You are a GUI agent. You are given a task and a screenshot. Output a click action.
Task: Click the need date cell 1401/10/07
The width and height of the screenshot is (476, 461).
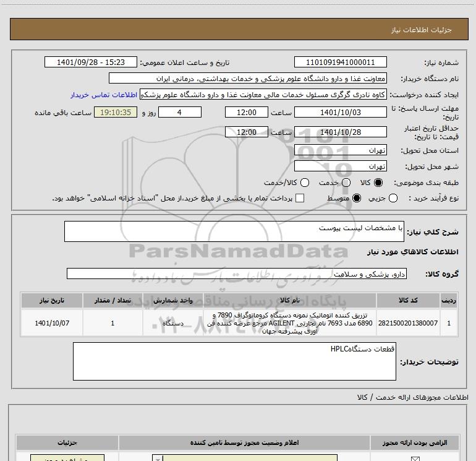(x=52, y=323)
